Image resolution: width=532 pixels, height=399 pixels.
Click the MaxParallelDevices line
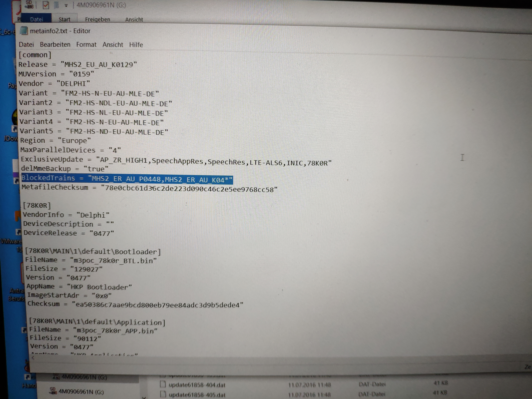pyautogui.click(x=70, y=150)
